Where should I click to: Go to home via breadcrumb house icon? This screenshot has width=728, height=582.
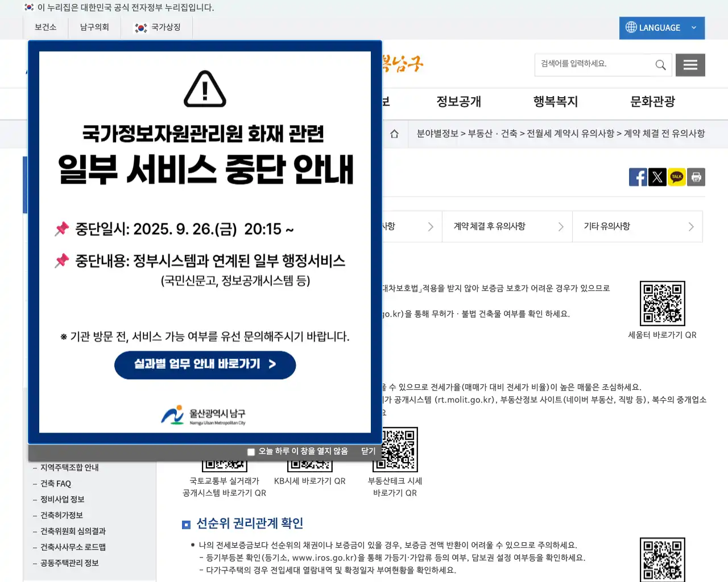click(394, 134)
